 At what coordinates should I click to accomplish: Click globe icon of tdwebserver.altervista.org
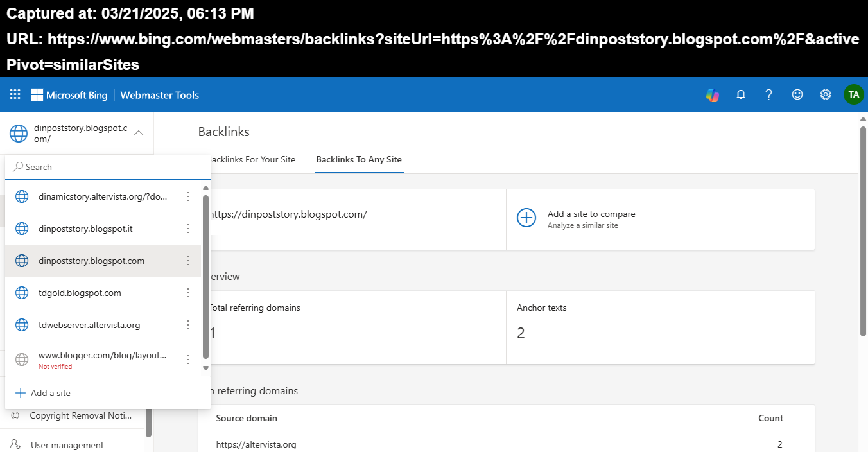22,325
